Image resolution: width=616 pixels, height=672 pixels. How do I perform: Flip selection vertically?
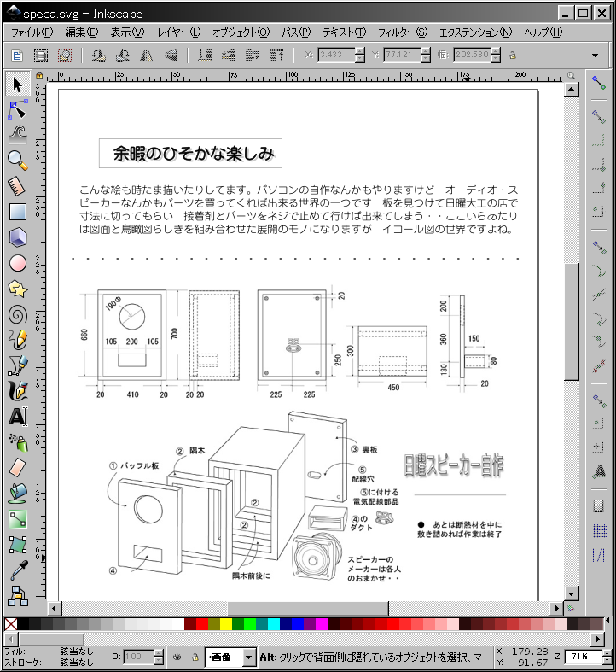(171, 56)
